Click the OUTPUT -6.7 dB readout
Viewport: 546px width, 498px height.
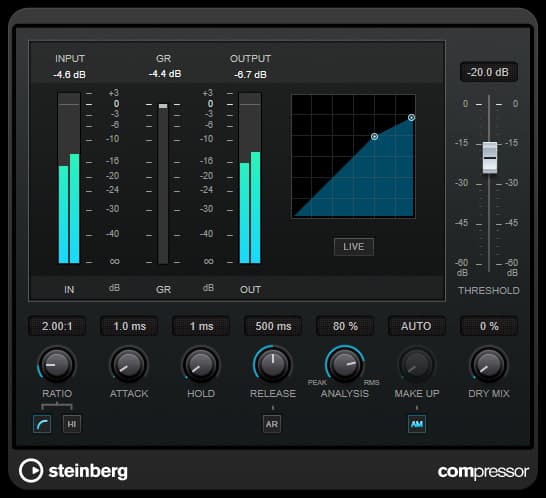click(250, 75)
